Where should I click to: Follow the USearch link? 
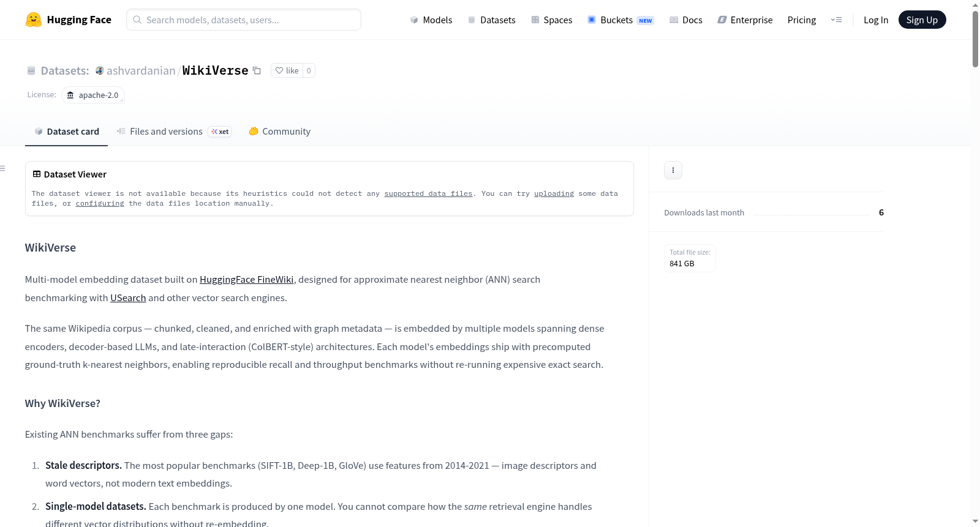click(128, 297)
